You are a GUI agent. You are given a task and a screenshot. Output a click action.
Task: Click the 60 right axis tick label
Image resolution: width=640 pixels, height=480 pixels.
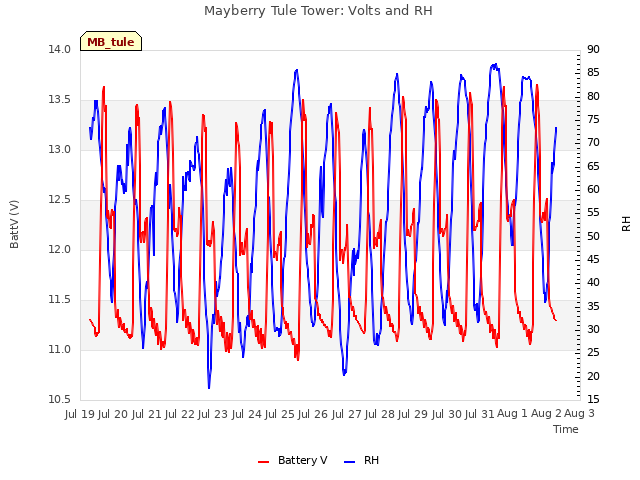[593, 190]
